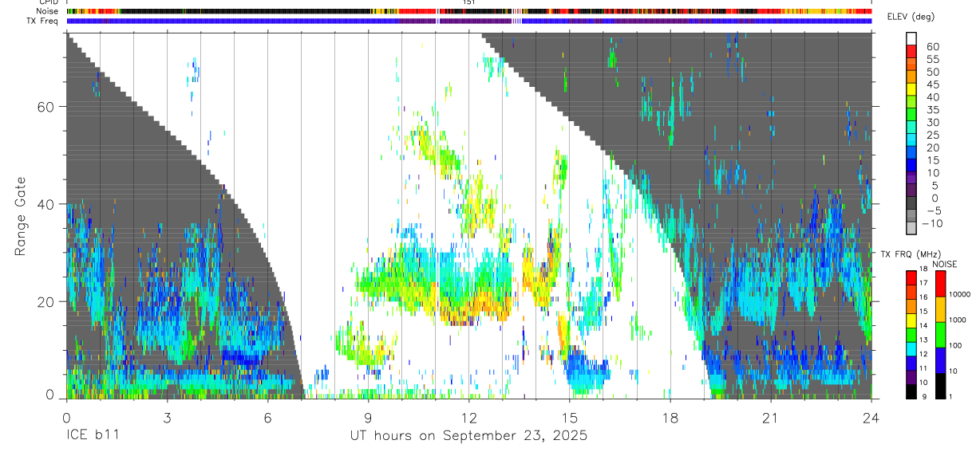Click x-axis tick label '3'

pyautogui.click(x=167, y=419)
